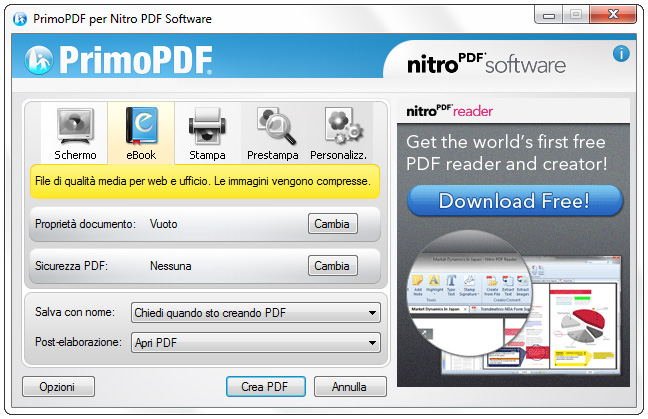Image resolution: width=648 pixels, height=419 pixels.
Task: Click the yellow eBook quality description
Action: pos(205,181)
